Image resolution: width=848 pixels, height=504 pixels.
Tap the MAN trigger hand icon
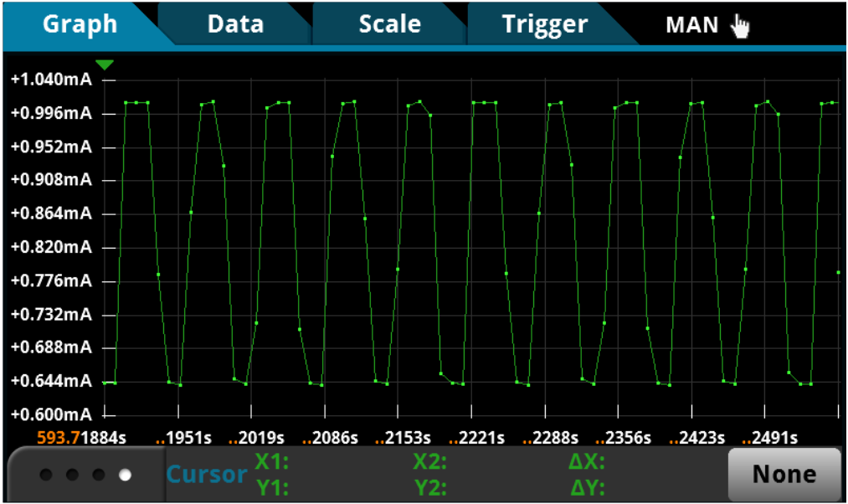point(740,24)
